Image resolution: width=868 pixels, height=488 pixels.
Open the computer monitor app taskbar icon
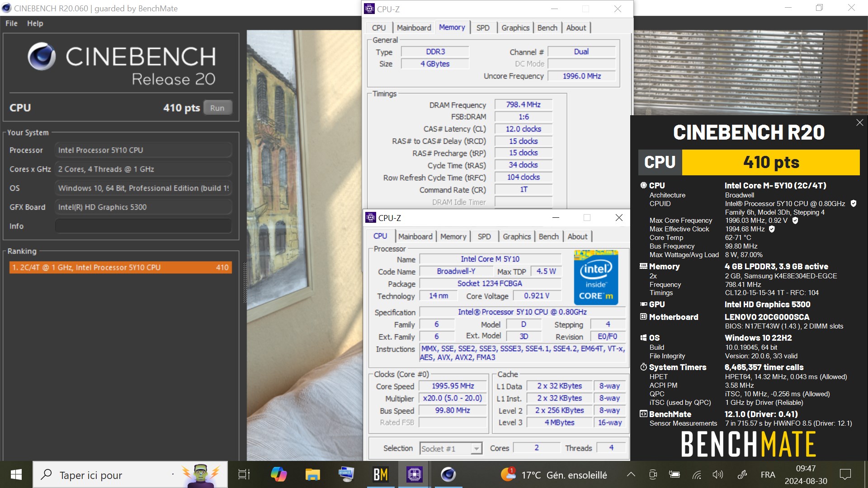pyautogui.click(x=346, y=474)
